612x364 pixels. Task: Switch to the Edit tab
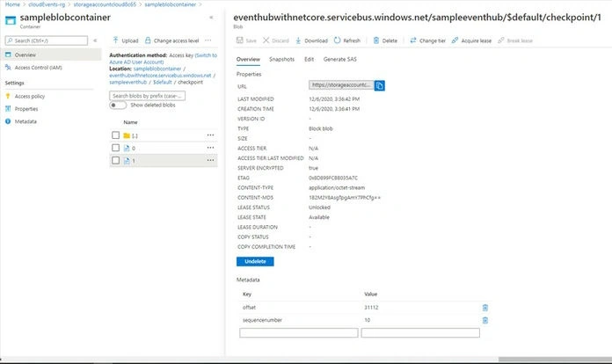pyautogui.click(x=310, y=59)
